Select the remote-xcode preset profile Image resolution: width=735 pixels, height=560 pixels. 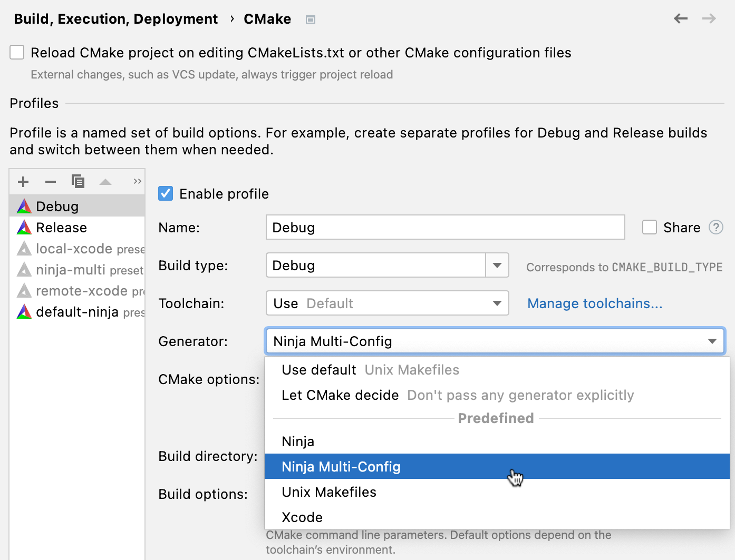(77, 290)
